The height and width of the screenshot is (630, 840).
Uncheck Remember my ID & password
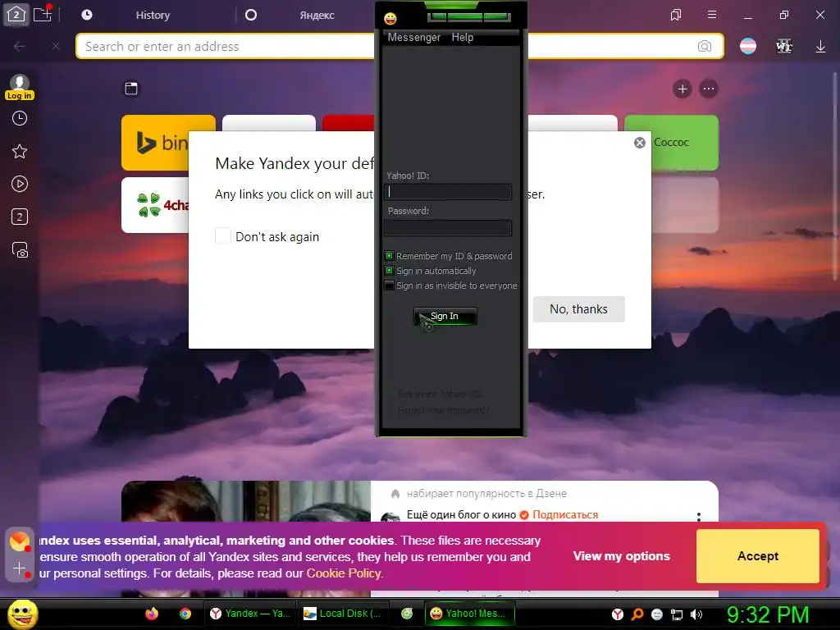[390, 256]
